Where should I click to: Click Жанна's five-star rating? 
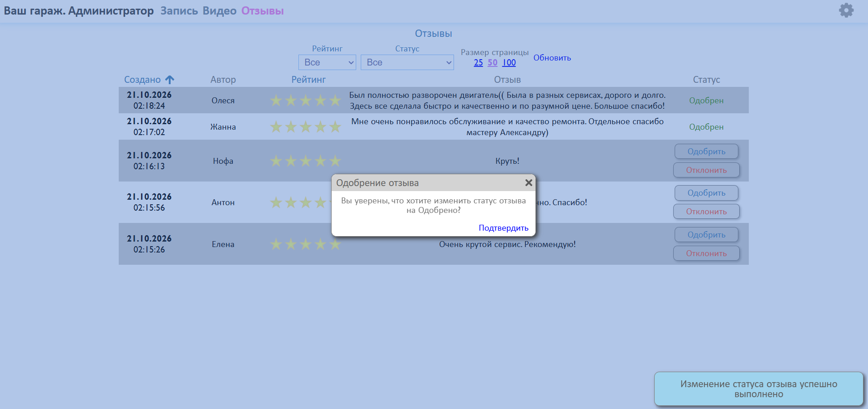[x=306, y=126]
